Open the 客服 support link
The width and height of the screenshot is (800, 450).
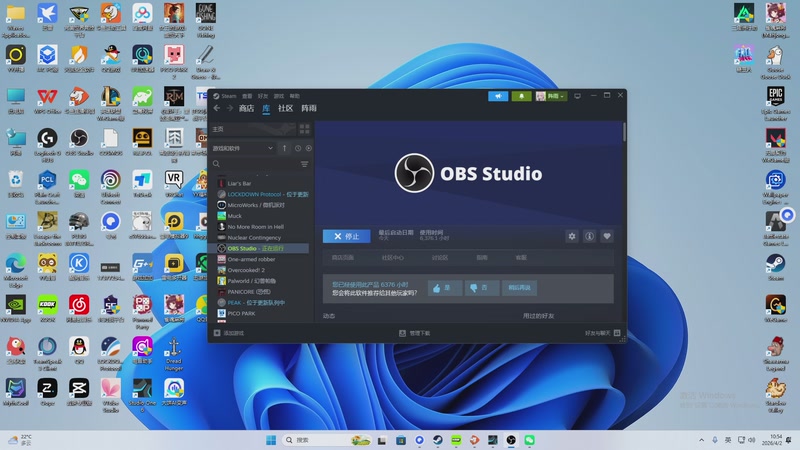521,258
